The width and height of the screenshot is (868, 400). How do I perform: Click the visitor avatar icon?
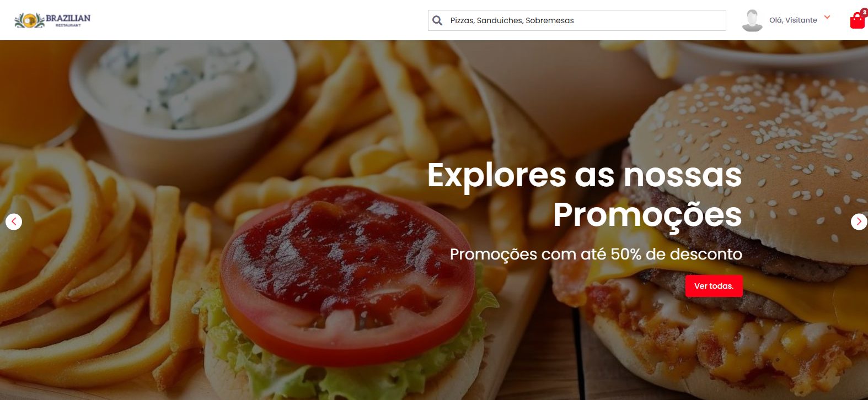[752, 20]
